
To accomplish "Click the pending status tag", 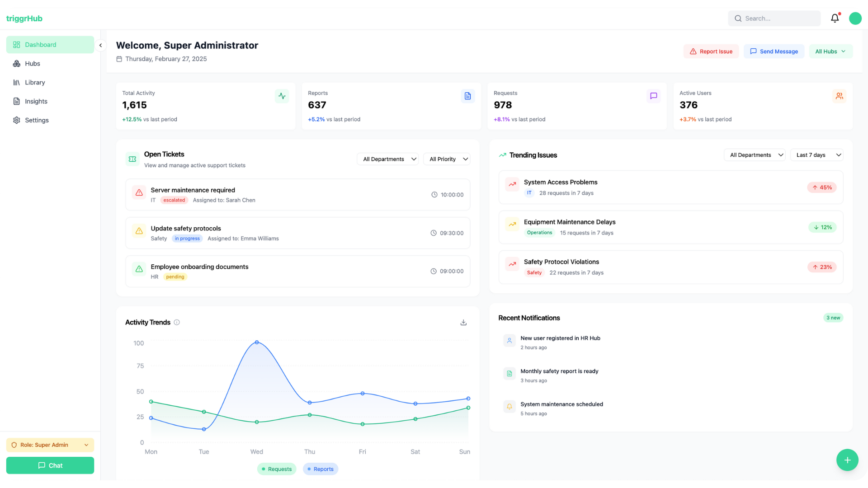I will coord(175,277).
